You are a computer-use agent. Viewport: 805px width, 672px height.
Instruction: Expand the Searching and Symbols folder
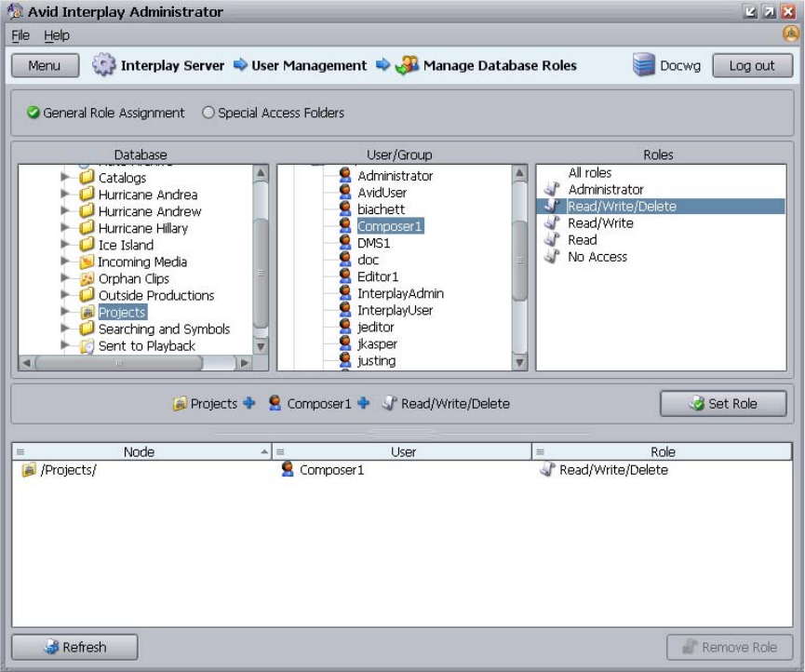click(65, 328)
